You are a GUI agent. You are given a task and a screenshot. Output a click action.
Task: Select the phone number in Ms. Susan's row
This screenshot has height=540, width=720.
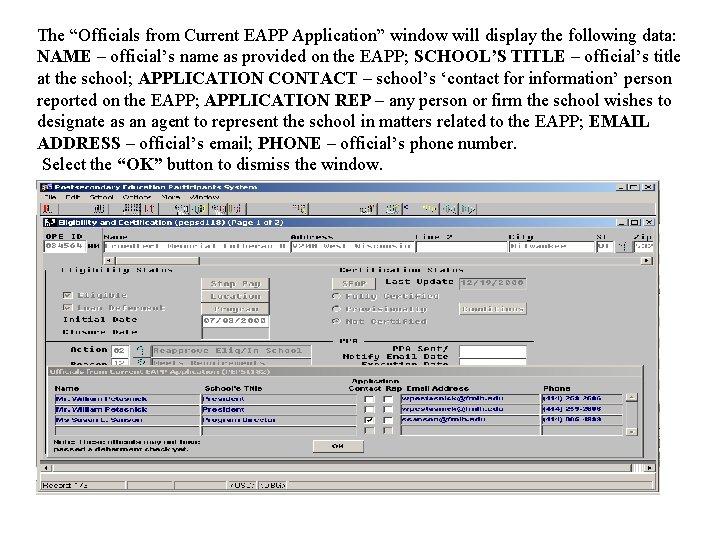tap(582, 419)
